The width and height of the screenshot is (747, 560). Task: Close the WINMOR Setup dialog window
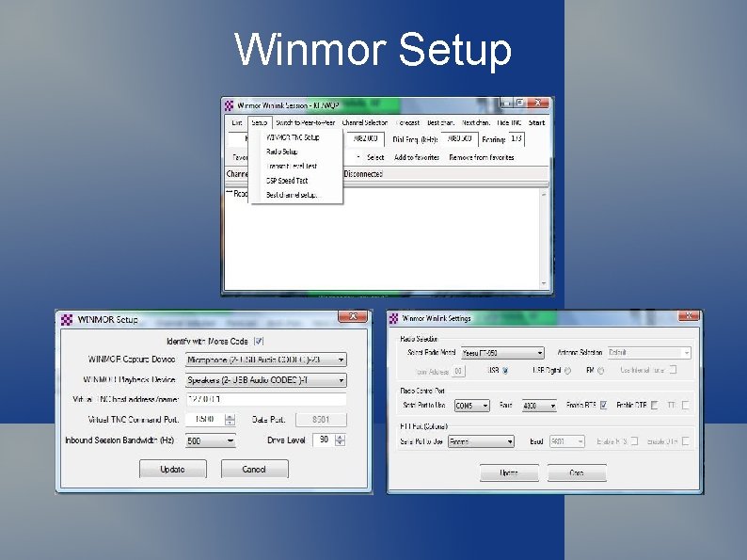click(353, 316)
